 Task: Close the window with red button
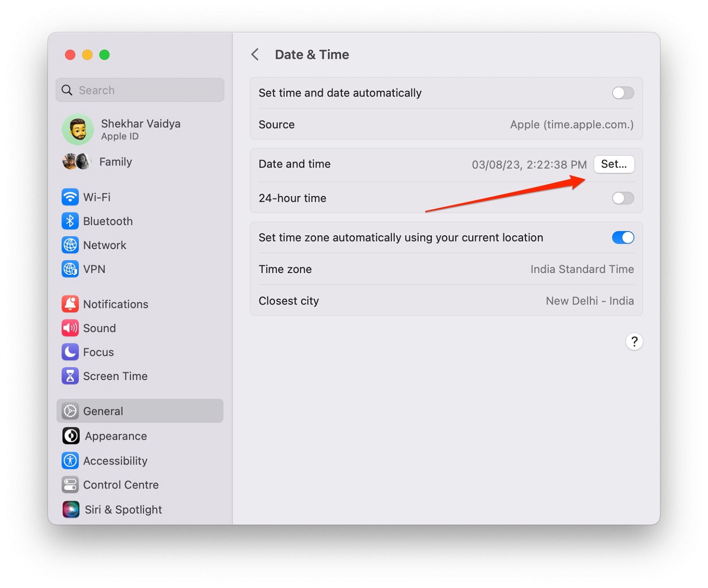click(x=70, y=54)
